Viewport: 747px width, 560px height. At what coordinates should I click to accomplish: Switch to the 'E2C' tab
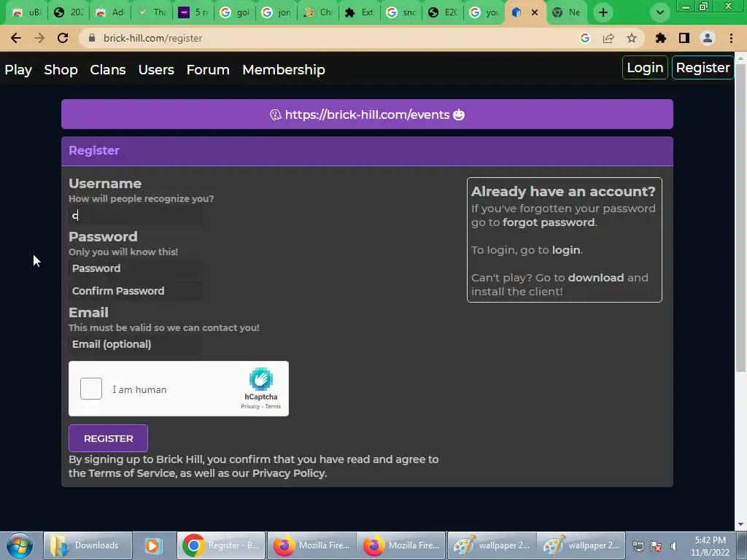click(443, 12)
